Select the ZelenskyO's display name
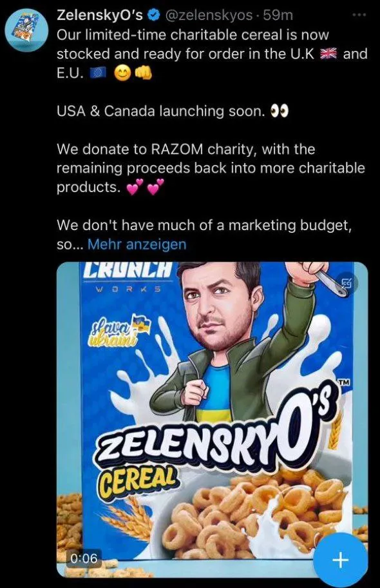Screen dimensions: 380x588 100,15
